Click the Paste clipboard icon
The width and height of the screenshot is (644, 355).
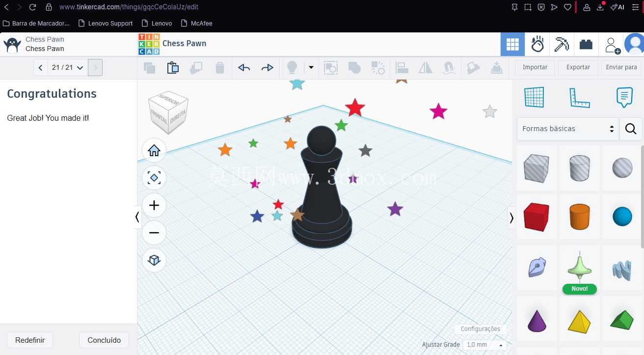coord(173,68)
